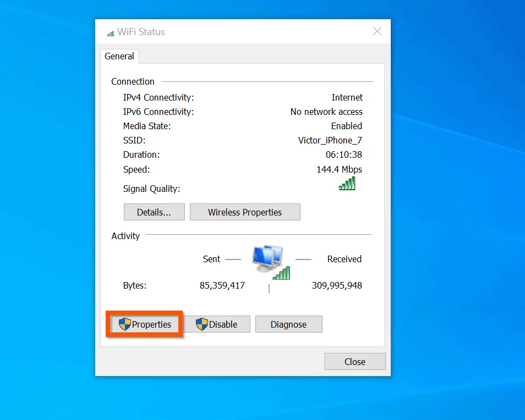
Task: Click the 144.4 Mbps speed value
Action: coord(339,169)
